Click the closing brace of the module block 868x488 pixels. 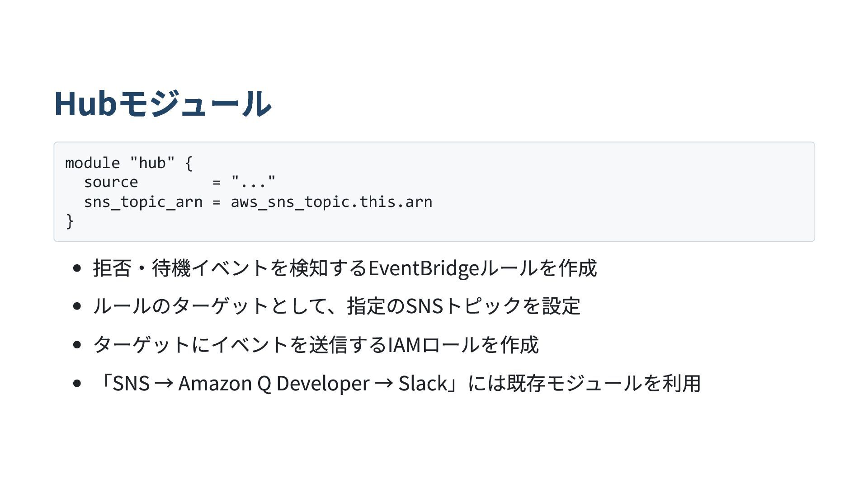(x=70, y=221)
